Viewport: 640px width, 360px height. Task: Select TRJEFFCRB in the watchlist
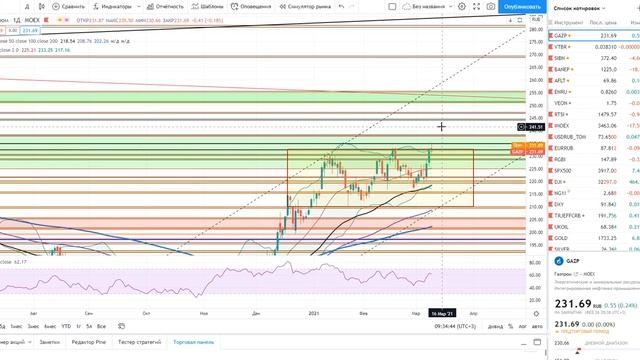594,216
